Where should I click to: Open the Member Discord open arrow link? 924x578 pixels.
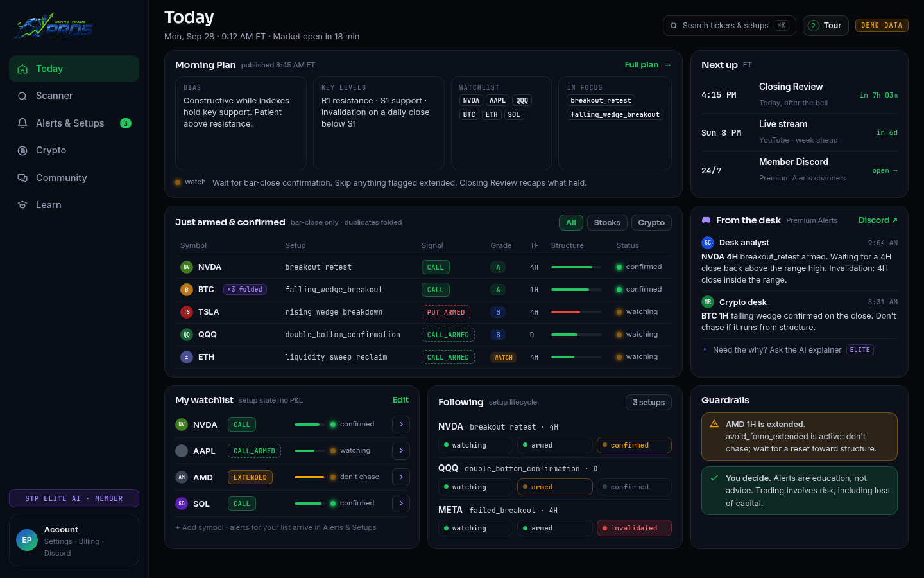coord(885,171)
